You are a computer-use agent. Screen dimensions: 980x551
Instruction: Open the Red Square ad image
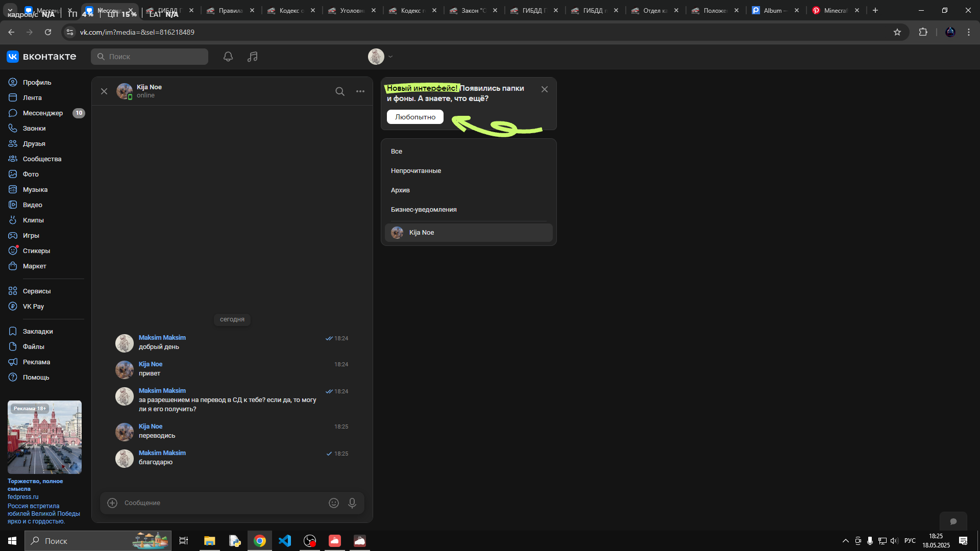click(44, 437)
